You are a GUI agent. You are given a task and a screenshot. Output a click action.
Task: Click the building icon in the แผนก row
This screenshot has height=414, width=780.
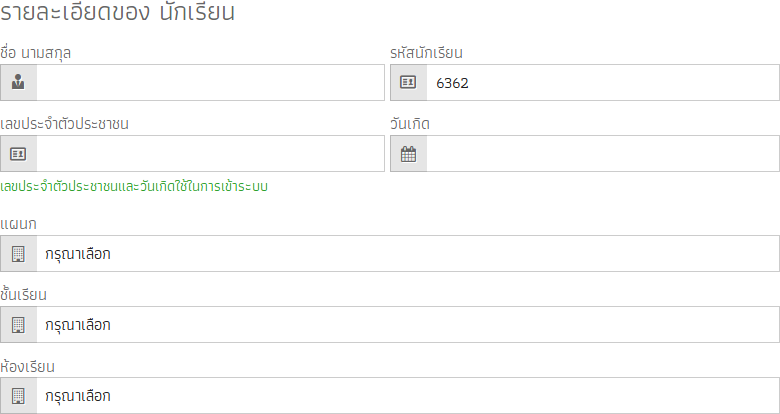click(18, 254)
